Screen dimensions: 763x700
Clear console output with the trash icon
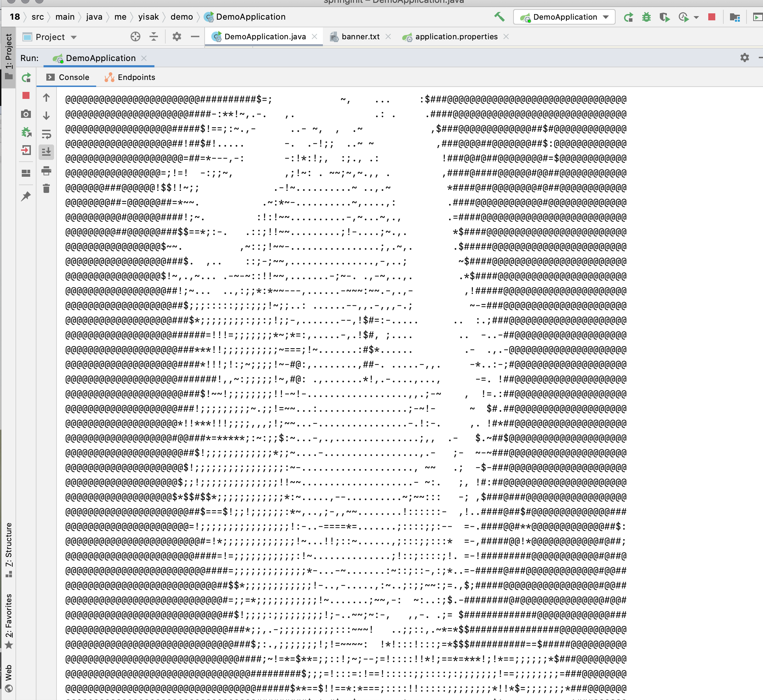click(46, 188)
